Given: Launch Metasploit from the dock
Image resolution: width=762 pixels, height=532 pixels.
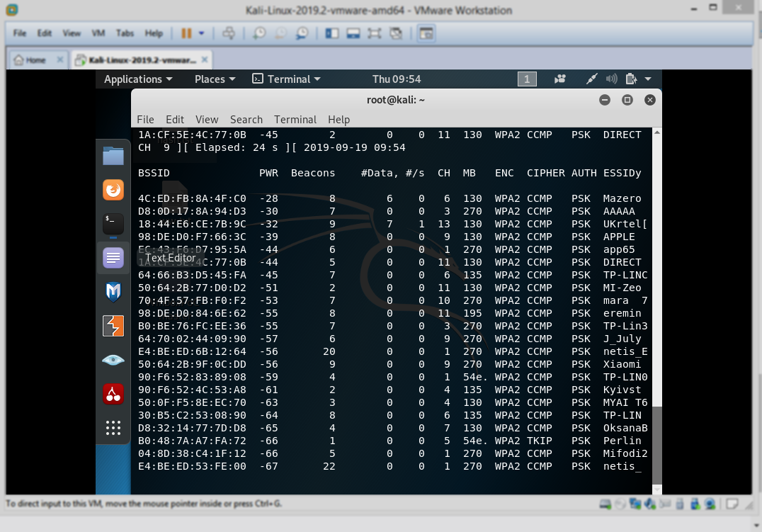Looking at the screenshot, I should pyautogui.click(x=113, y=292).
